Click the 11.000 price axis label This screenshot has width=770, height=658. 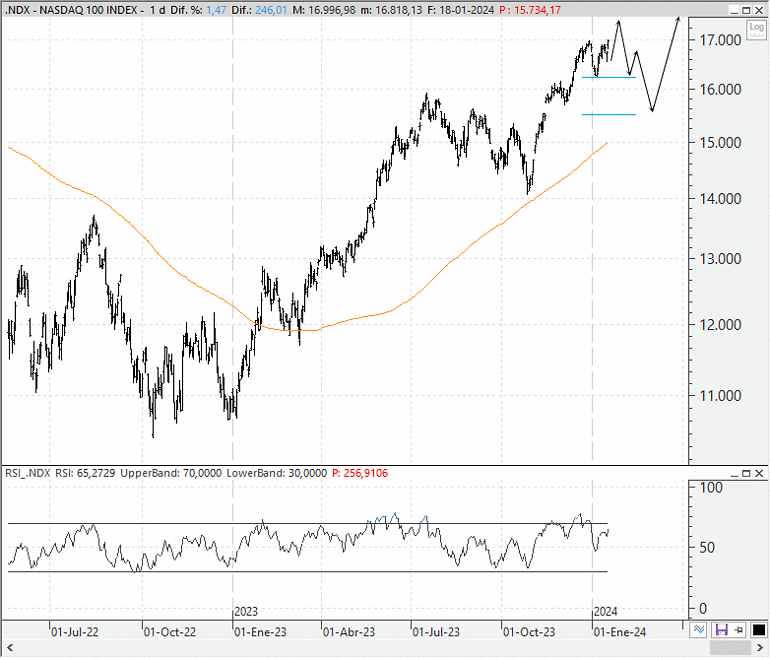(x=720, y=396)
